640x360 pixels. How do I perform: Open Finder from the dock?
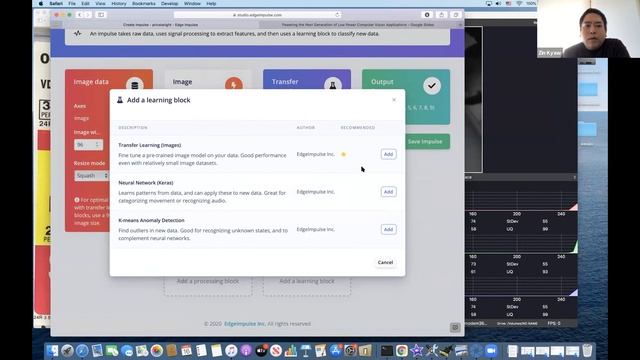[x=52, y=351]
